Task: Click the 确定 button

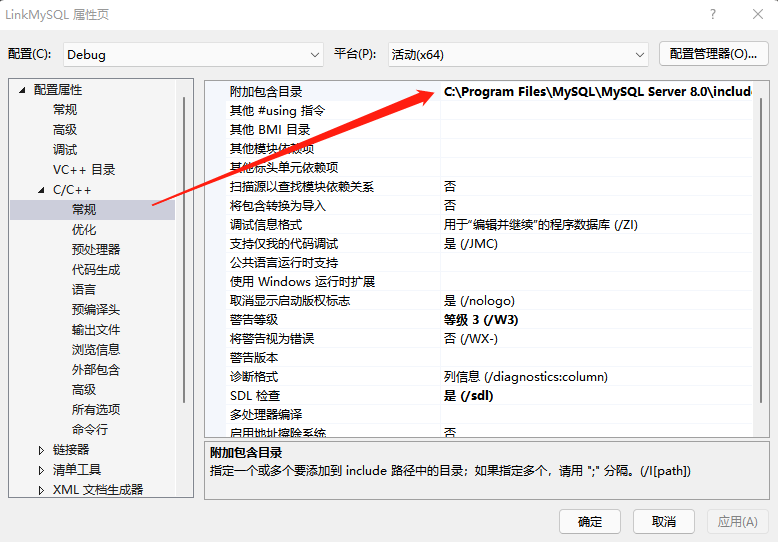Action: pos(590,521)
